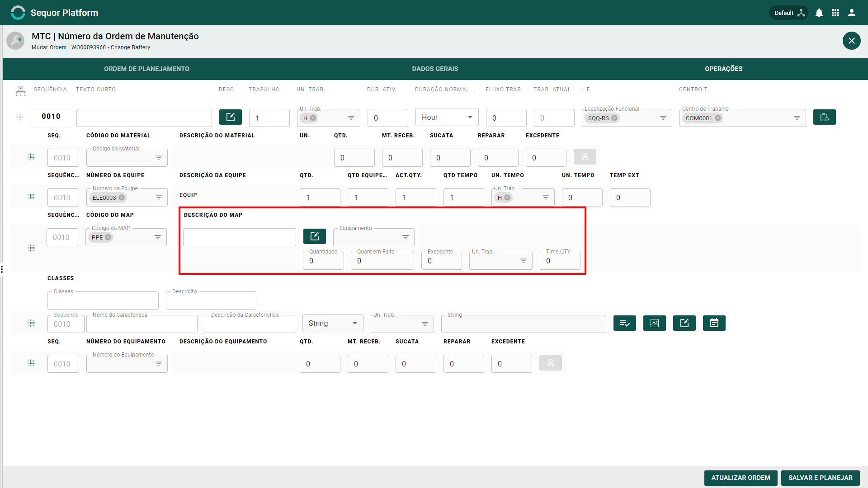Image resolution: width=868 pixels, height=488 pixels.
Task: Open text editor for operation short text
Action: click(x=231, y=117)
